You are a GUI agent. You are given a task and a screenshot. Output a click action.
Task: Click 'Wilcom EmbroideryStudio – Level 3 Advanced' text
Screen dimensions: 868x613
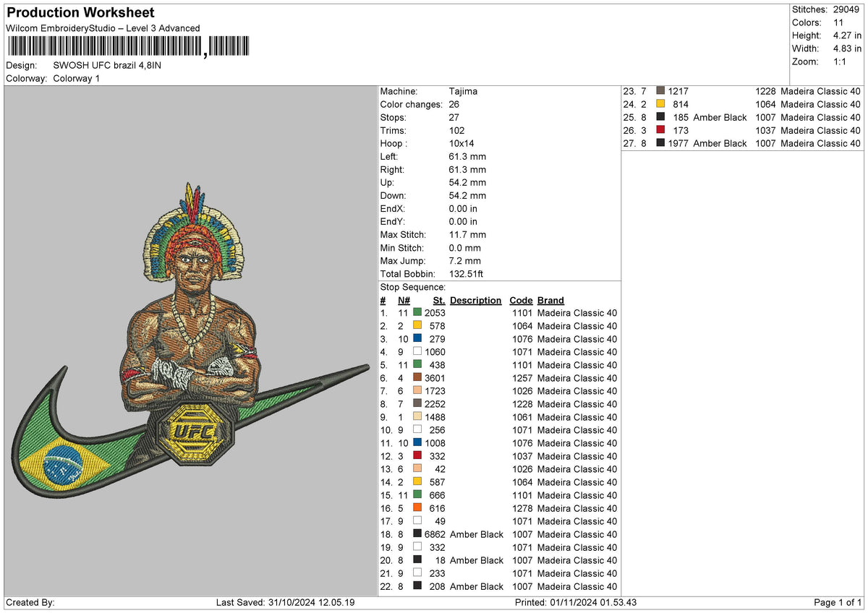[103, 28]
